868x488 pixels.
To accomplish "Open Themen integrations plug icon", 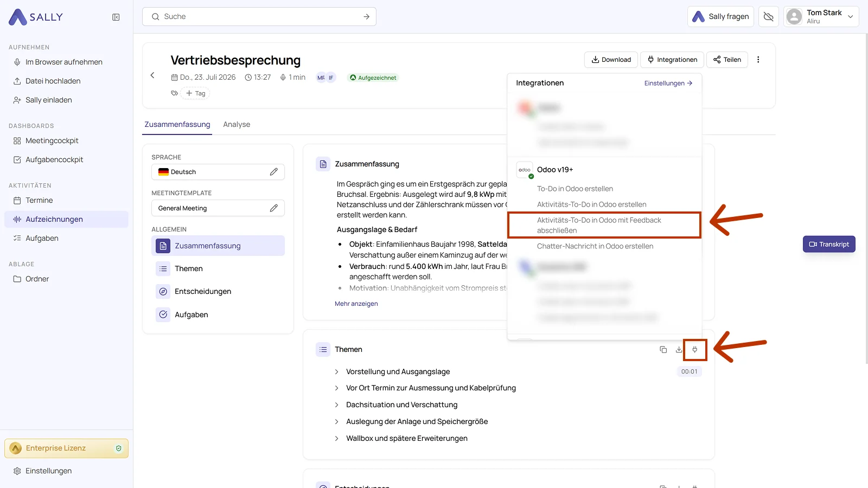I will [695, 350].
